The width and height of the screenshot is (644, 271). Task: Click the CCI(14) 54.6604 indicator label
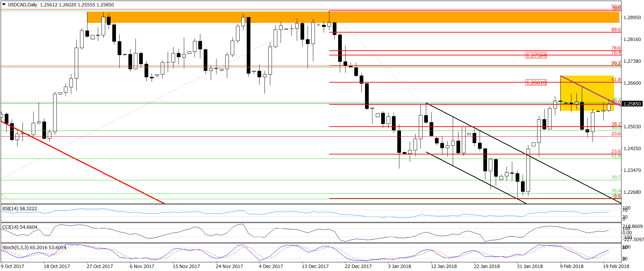[x=20, y=227]
